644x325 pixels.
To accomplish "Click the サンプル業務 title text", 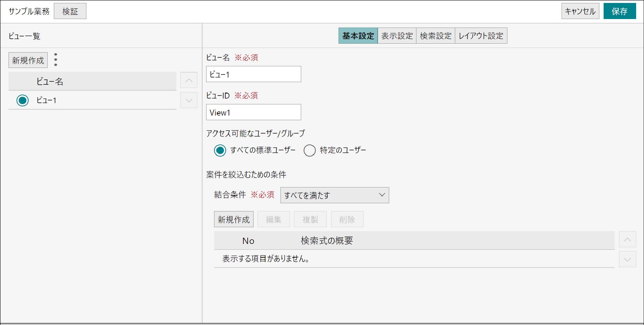I will coord(29,11).
